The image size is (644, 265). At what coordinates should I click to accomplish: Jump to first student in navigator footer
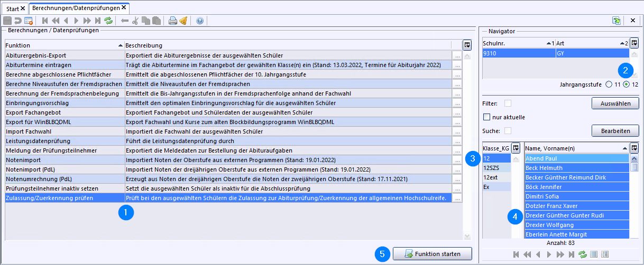[517, 254]
